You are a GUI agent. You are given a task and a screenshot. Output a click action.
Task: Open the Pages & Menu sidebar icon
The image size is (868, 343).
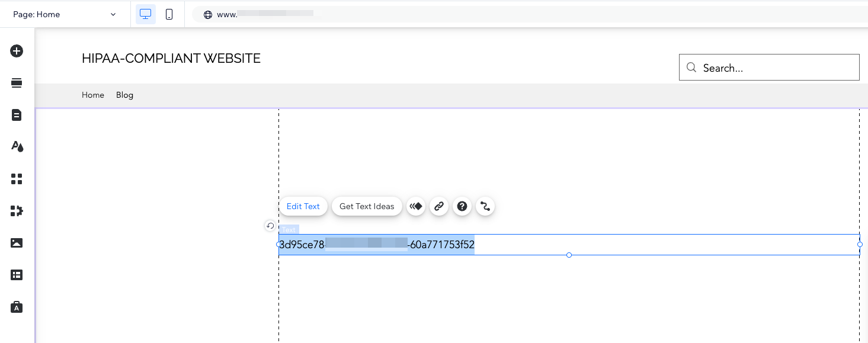[17, 115]
